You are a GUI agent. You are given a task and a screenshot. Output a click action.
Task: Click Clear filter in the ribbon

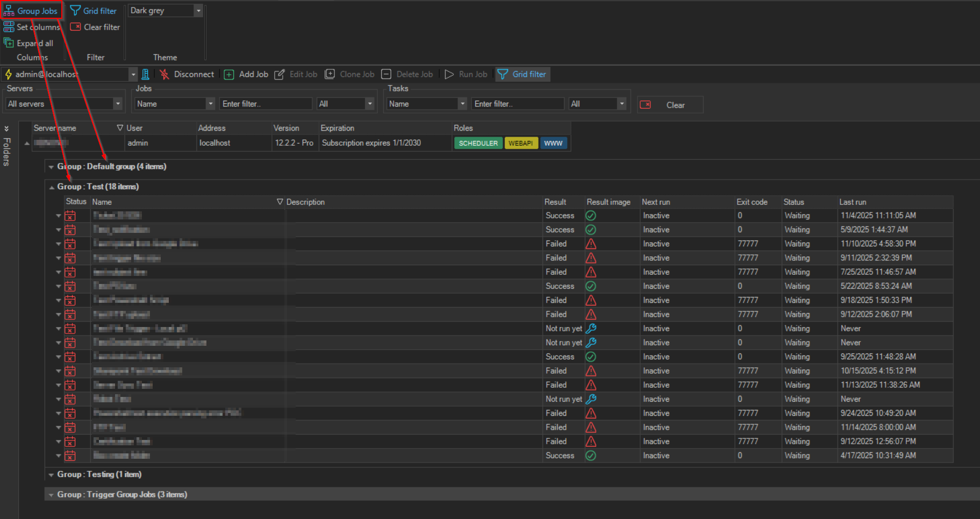(x=95, y=27)
